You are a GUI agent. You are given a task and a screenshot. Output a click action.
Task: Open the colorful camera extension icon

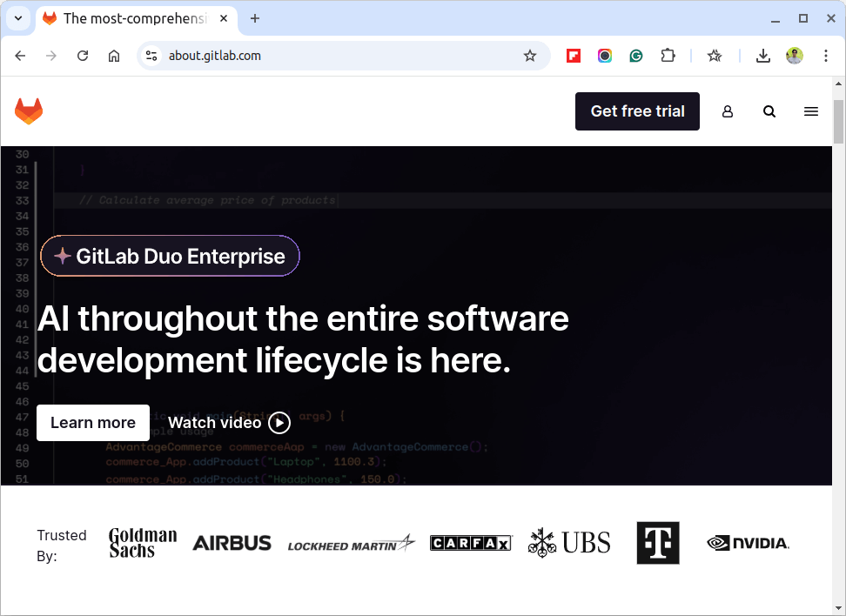coord(605,56)
